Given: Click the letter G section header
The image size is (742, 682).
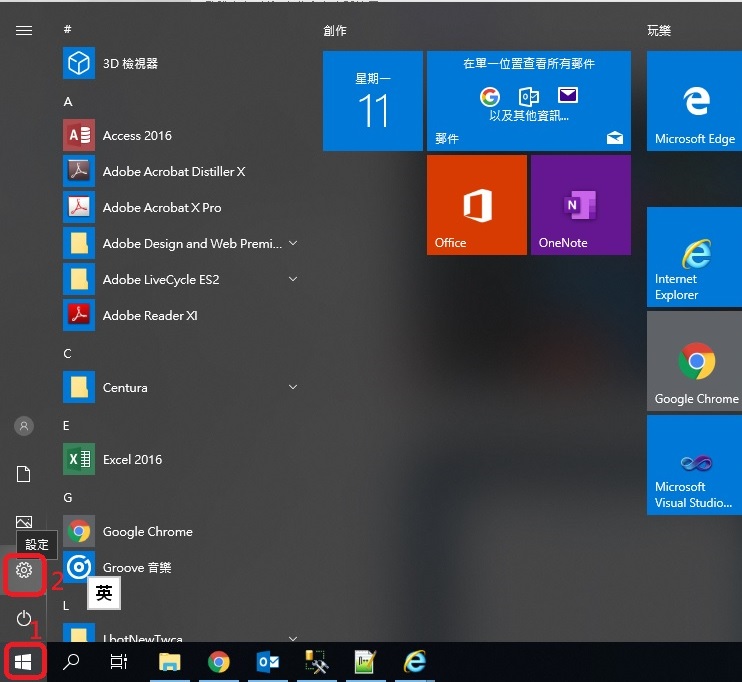Looking at the screenshot, I should pos(68,497).
